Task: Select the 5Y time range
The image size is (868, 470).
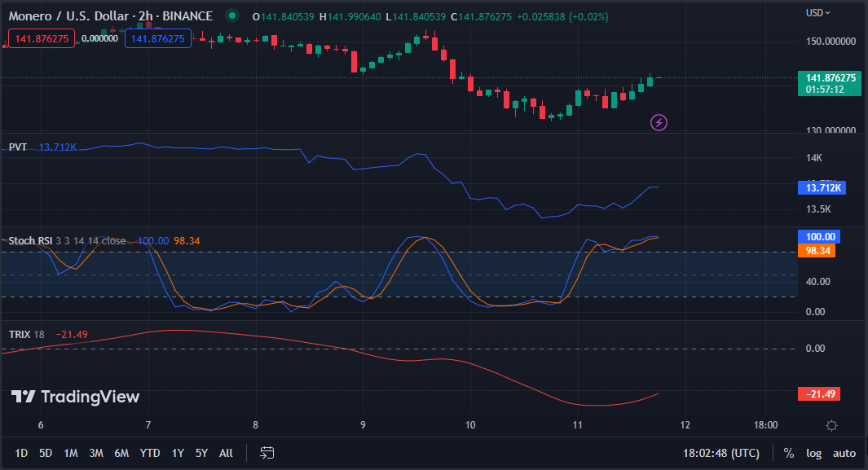Action: [x=201, y=453]
